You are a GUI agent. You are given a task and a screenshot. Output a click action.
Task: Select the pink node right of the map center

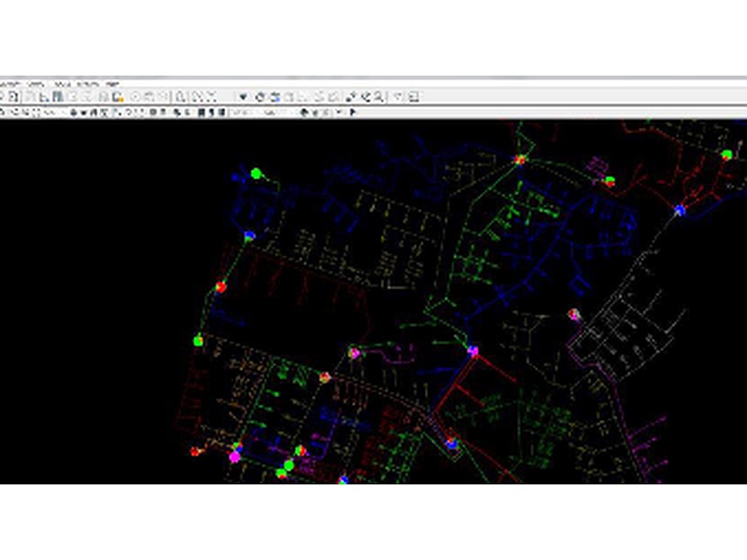click(x=574, y=315)
